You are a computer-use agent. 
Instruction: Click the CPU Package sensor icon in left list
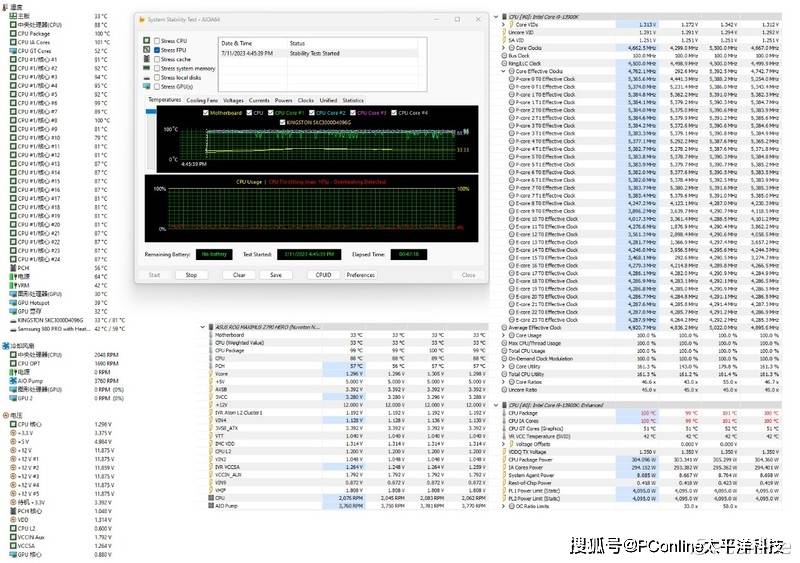click(x=12, y=33)
